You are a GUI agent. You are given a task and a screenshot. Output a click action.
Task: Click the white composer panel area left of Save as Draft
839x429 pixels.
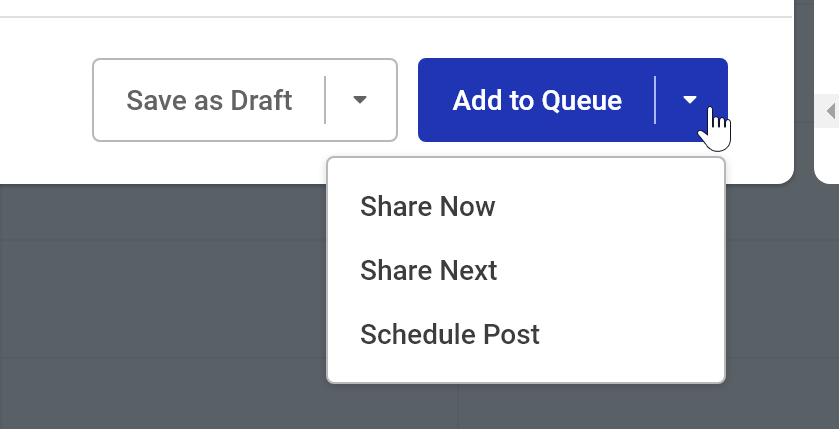45,100
